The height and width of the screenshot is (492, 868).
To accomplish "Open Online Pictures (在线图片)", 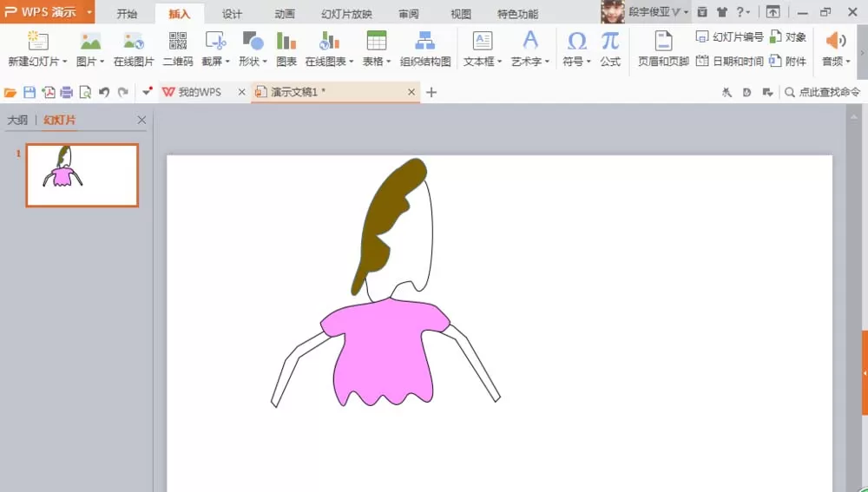I will coord(134,41).
